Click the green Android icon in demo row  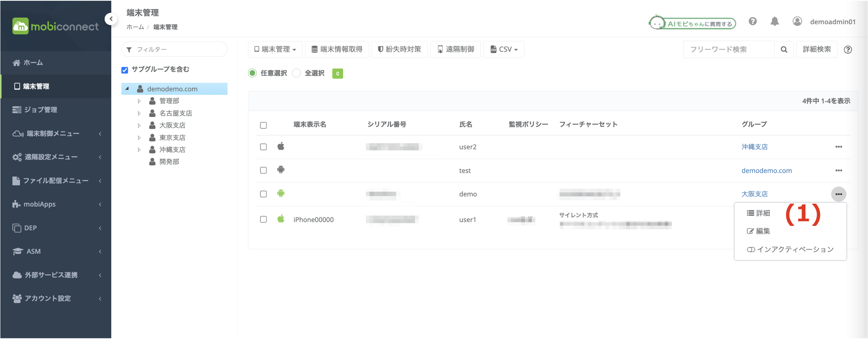point(281,193)
